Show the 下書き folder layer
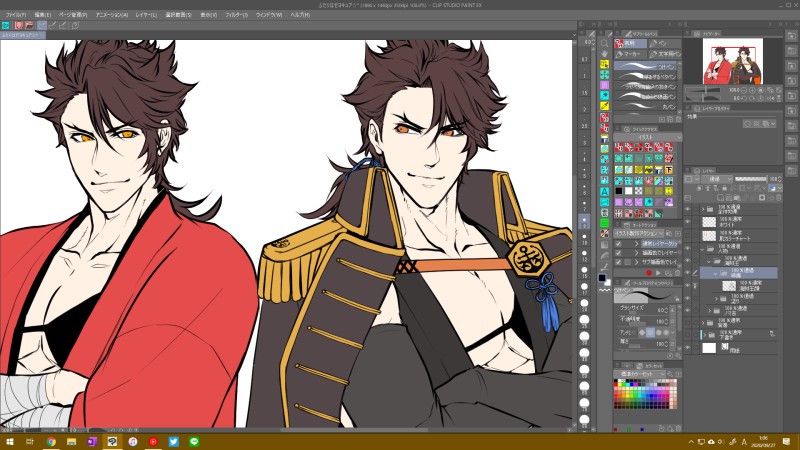 click(x=688, y=335)
